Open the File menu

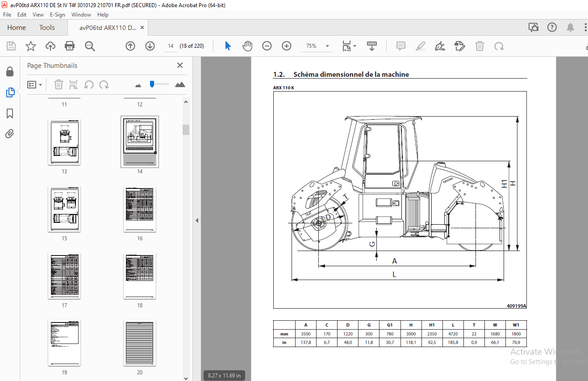(x=7, y=15)
